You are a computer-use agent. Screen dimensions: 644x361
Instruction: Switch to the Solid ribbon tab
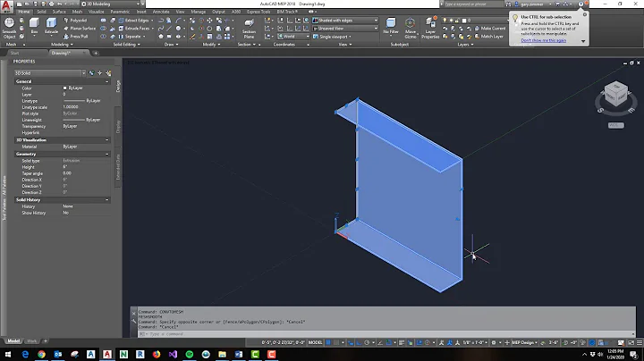(41, 12)
